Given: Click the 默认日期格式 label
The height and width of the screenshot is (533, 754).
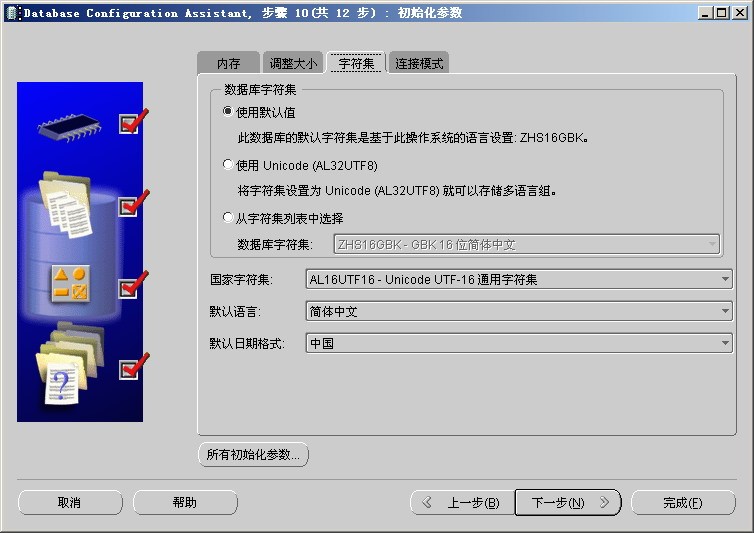Looking at the screenshot, I should click(247, 343).
